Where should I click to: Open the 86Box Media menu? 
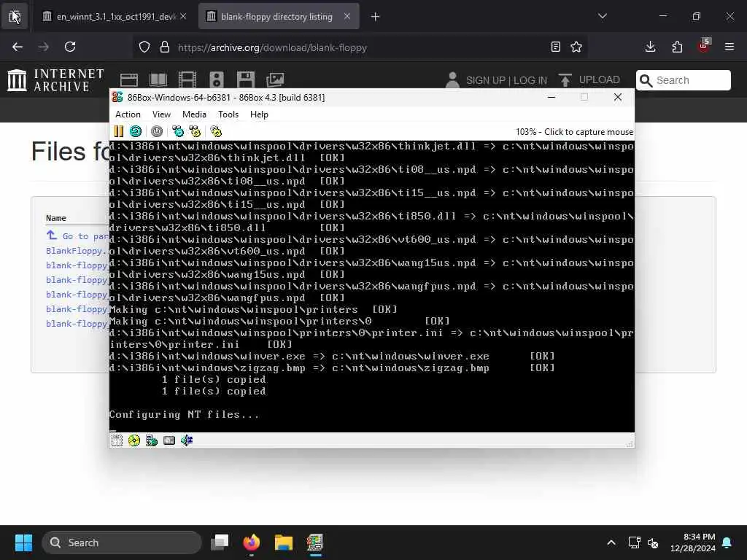194,114
